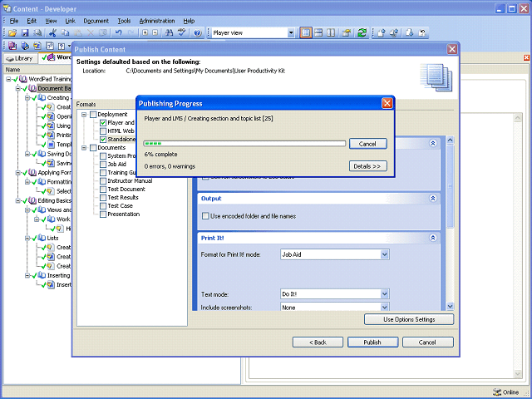532x399 pixels.
Task: Toggle the Deployment checkbox
Action: coord(93,115)
